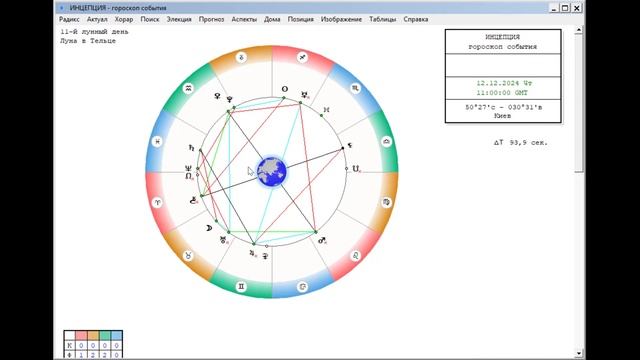The image size is (640, 360).
Task: Click the date 12.12.2024 Чт
Action: [x=504, y=83]
